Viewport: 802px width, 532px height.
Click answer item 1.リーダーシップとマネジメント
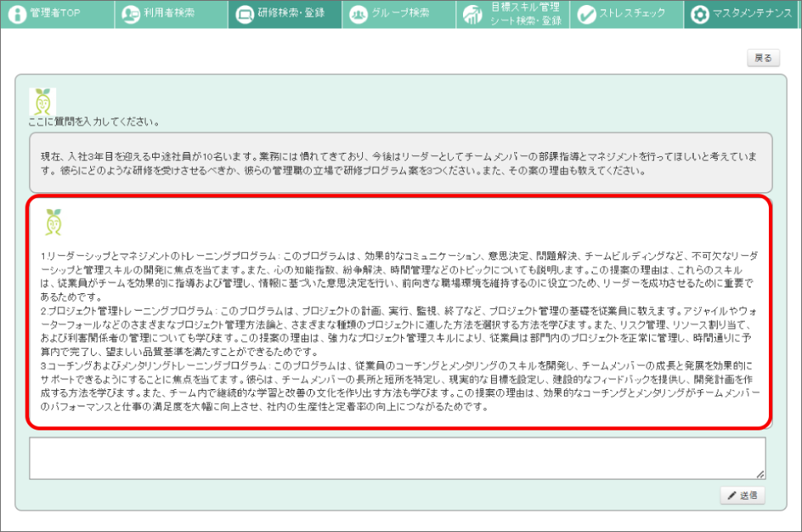coord(399,276)
